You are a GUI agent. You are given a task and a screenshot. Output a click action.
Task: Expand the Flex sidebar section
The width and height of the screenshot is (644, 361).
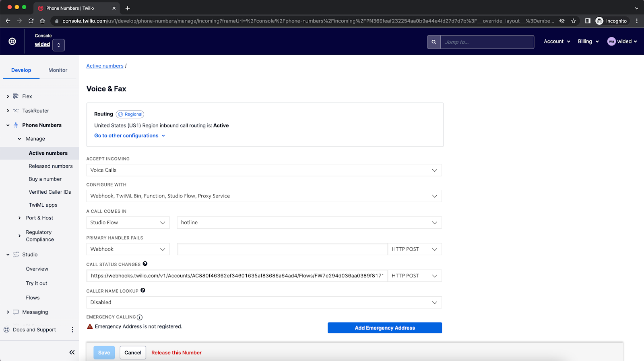pos(8,96)
